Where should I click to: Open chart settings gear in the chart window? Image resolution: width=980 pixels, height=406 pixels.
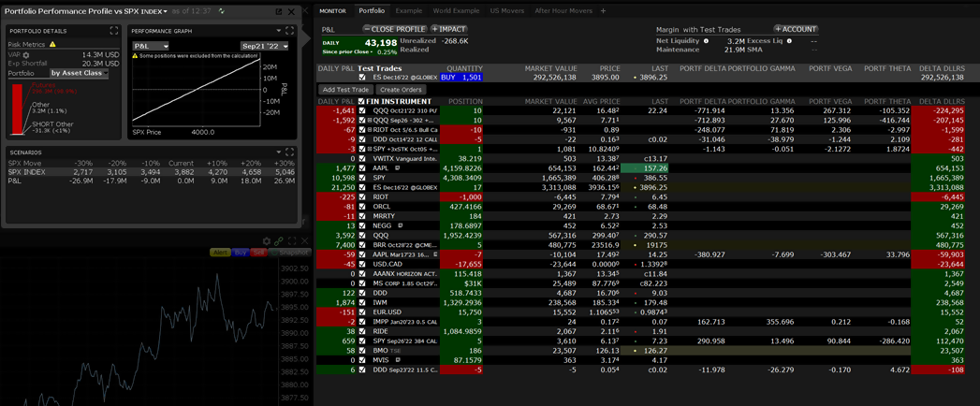pyautogui.click(x=267, y=241)
